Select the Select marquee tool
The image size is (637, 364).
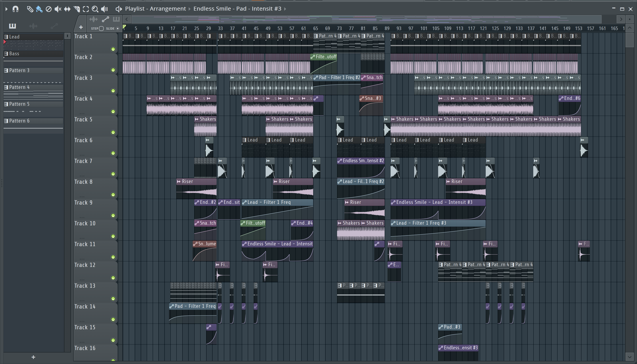click(86, 9)
